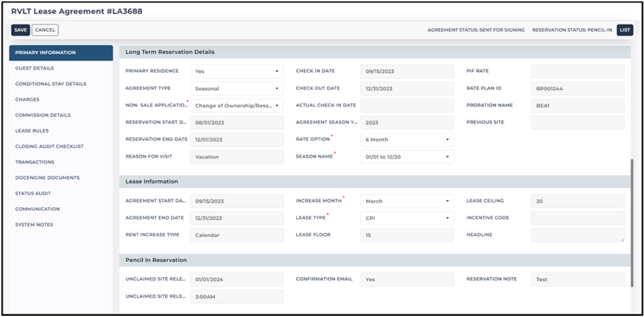Screen dimensions: 644x317
Task: Click Agreement Start Date field
Action: 237,201
